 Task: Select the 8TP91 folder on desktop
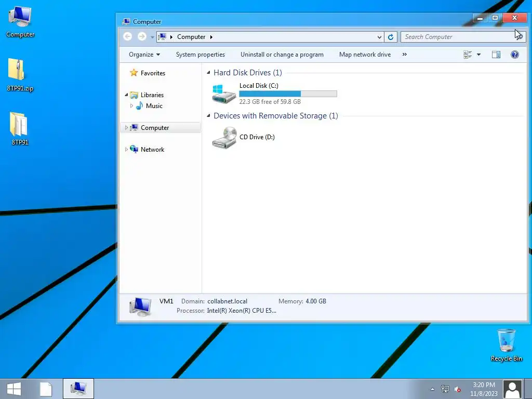tap(20, 129)
